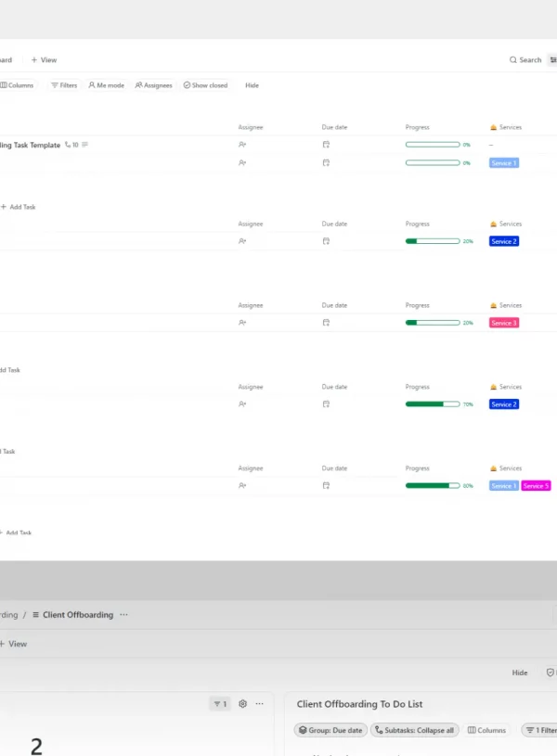Click the calendar icon in the 70% progress row
Screen dimensions: 557x756
click(326, 404)
